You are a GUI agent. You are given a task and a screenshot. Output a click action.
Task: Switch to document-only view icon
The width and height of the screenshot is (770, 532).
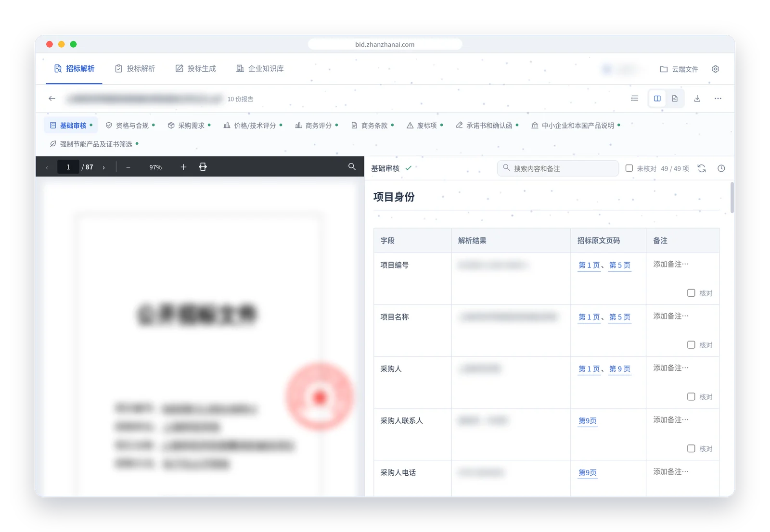pos(675,99)
